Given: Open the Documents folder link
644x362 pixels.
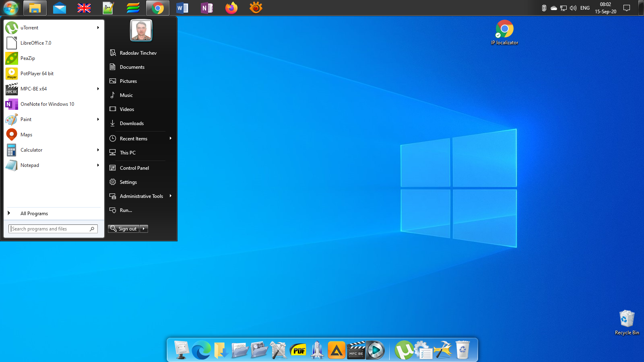Looking at the screenshot, I should pos(141,67).
